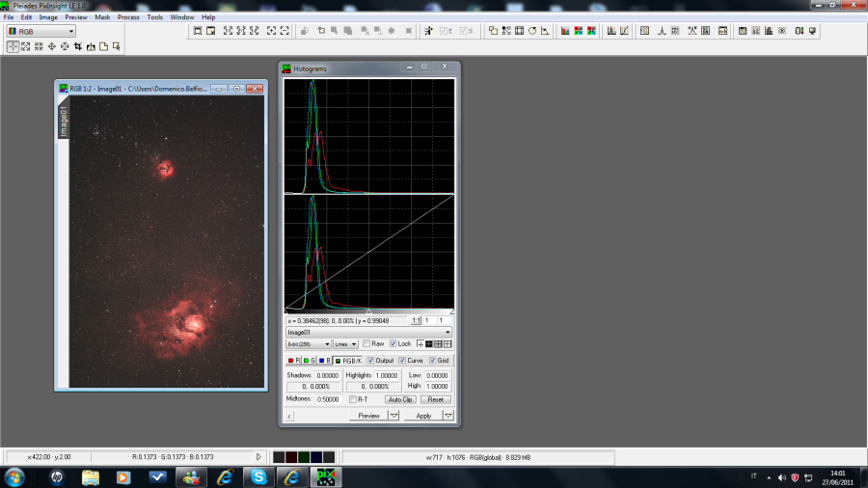Click the Pan (four-arrow) tool icon
This screenshot has height=488, width=868.
[x=51, y=46]
